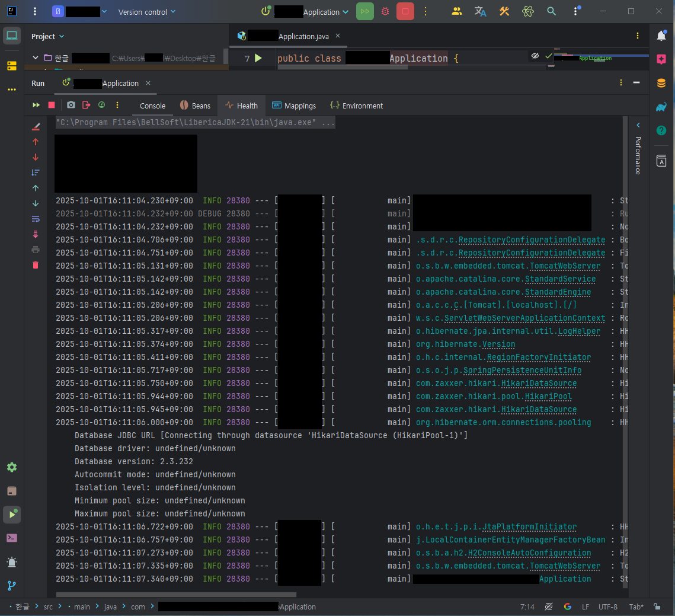
Task: Open the Git branch tool window
Action: pyautogui.click(x=11, y=585)
